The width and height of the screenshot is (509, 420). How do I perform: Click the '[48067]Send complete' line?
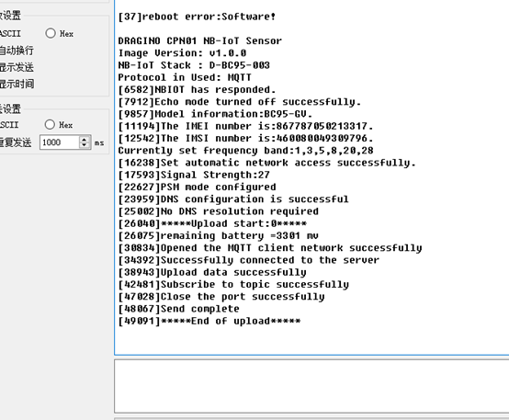pyautogui.click(x=178, y=309)
